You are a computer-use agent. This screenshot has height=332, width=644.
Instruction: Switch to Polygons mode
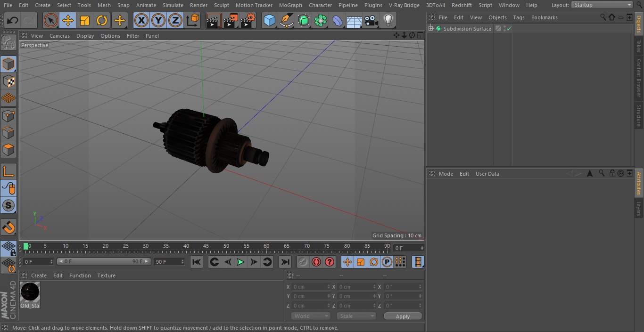(8, 150)
